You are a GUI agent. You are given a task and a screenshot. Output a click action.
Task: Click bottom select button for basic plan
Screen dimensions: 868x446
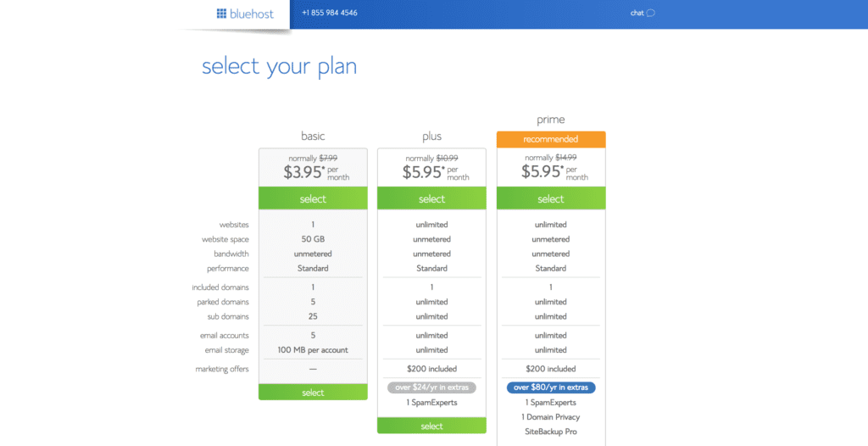coord(313,393)
